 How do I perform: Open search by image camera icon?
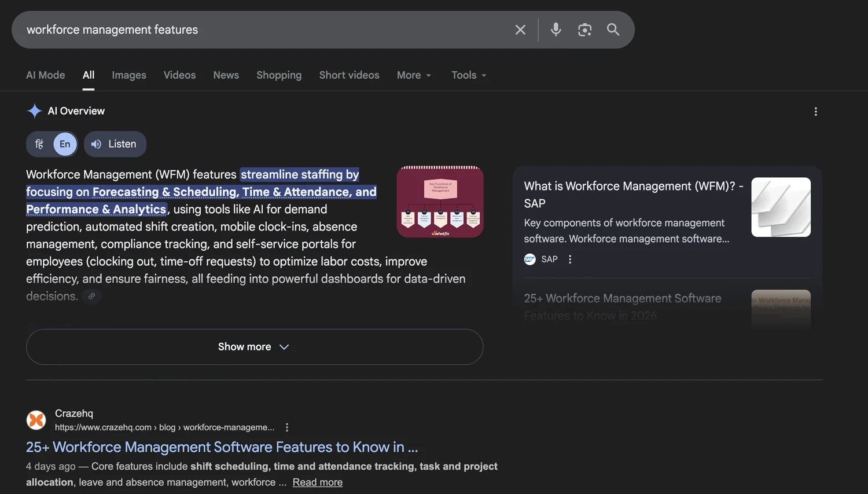[x=584, y=30]
